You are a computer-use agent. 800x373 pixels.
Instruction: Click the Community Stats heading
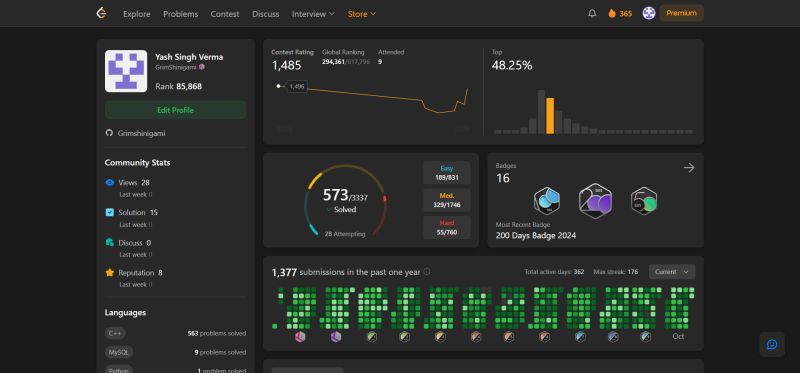(x=137, y=163)
